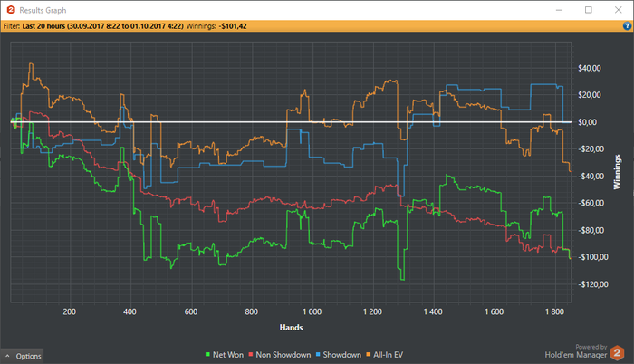
Task: Select the Showdown legend label
Action: coord(341,355)
